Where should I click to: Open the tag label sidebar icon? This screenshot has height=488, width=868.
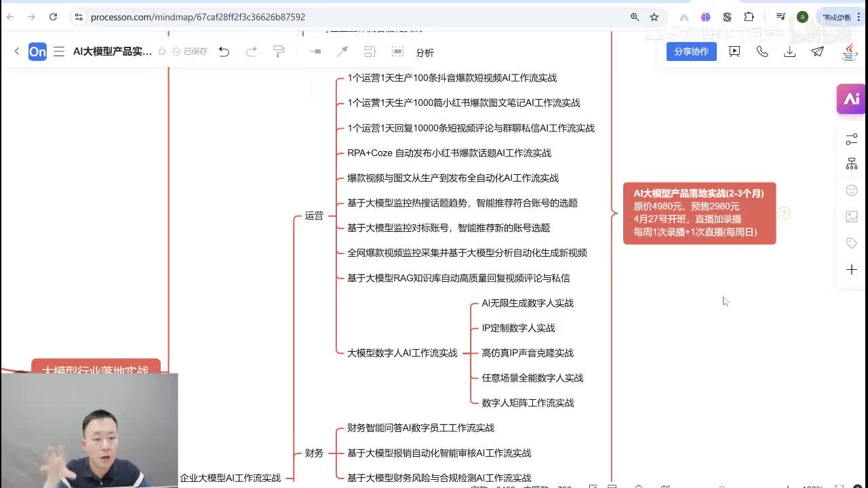[x=852, y=243]
